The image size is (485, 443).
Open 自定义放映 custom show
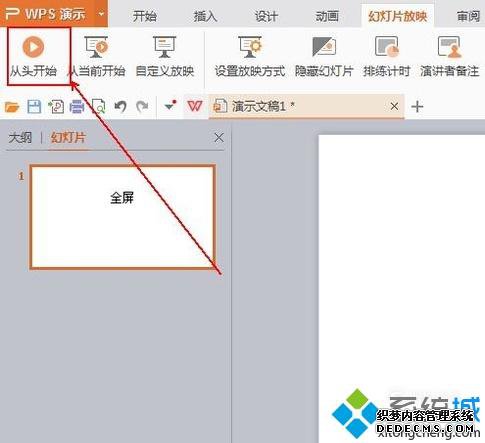coord(165,57)
